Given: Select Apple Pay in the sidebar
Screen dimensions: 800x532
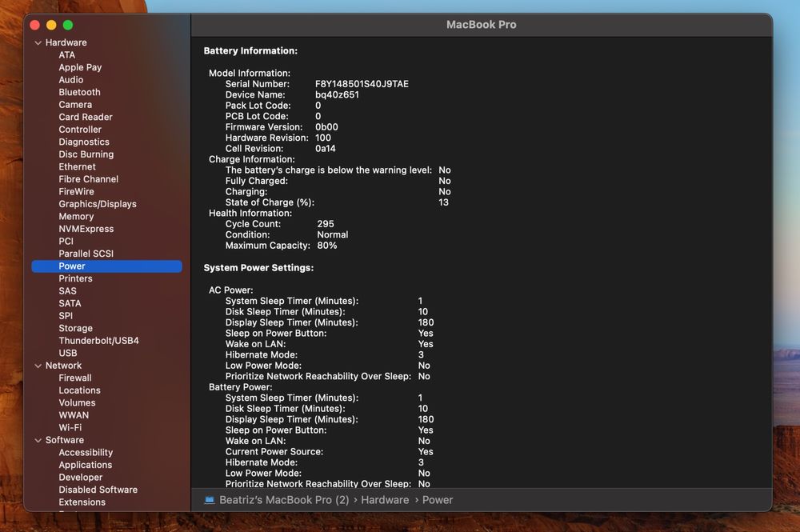Looking at the screenshot, I should coord(80,67).
